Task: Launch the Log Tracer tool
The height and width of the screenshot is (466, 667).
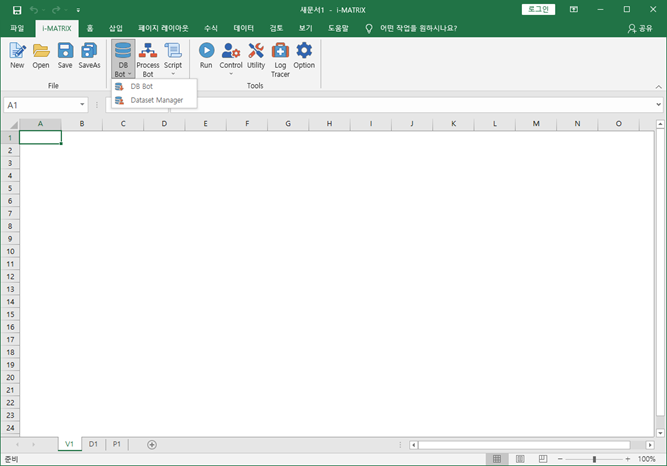Action: 280,59
